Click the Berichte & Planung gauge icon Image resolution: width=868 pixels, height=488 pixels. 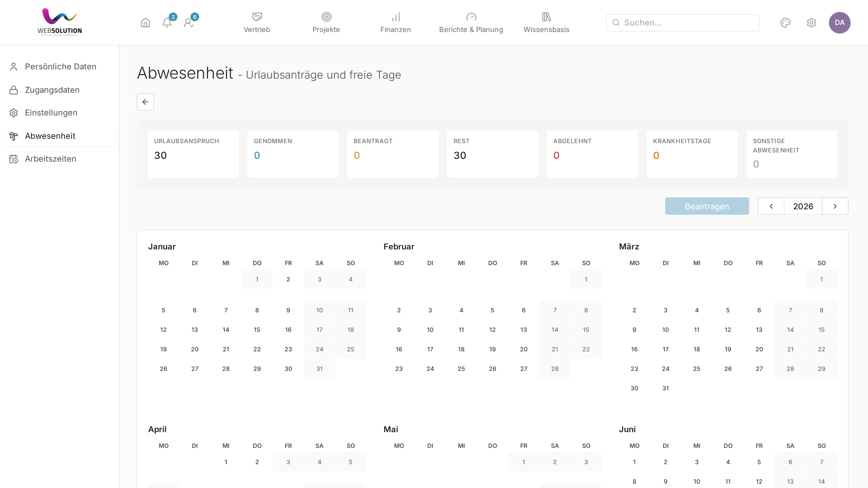pyautogui.click(x=471, y=17)
